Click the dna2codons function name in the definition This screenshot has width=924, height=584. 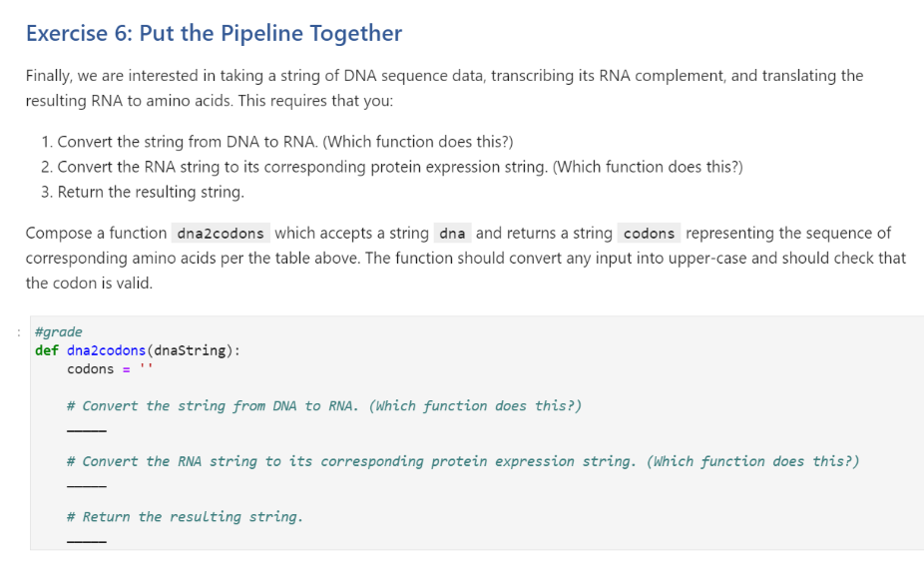click(x=106, y=350)
